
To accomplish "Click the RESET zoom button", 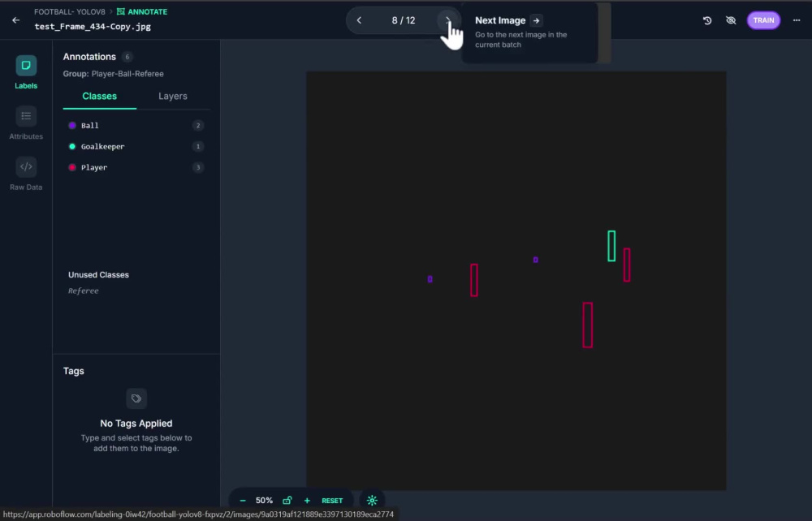I will (x=332, y=501).
